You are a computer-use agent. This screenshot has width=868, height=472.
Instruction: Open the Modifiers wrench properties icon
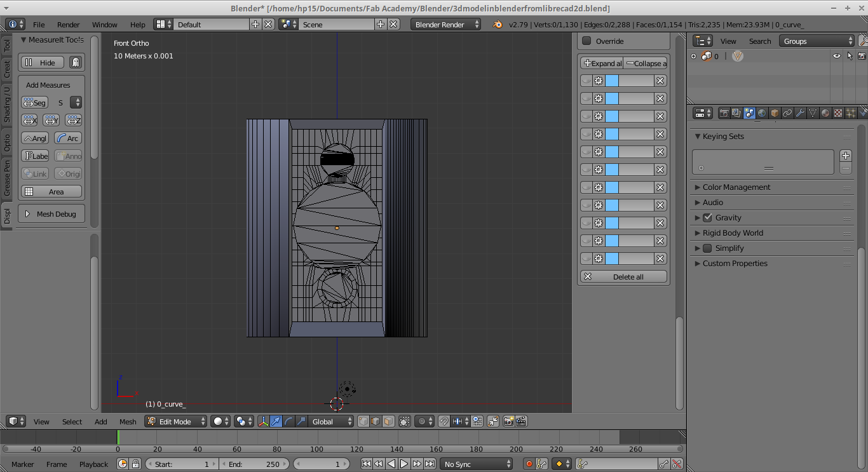click(x=800, y=113)
